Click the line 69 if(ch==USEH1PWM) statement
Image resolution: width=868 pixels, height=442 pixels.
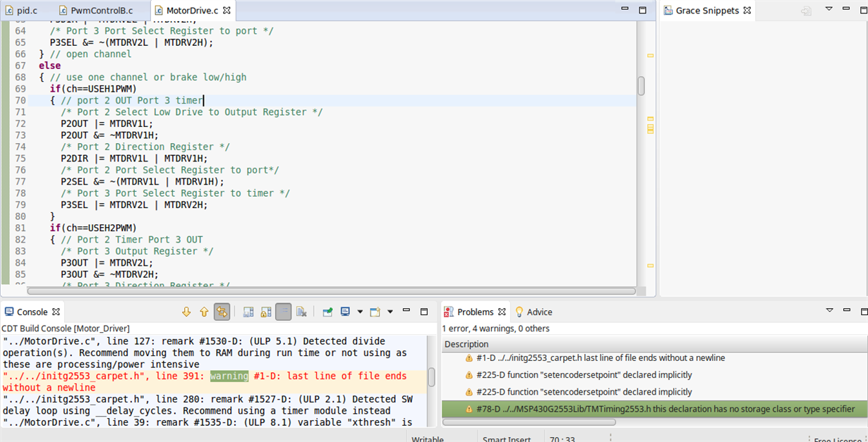click(93, 89)
